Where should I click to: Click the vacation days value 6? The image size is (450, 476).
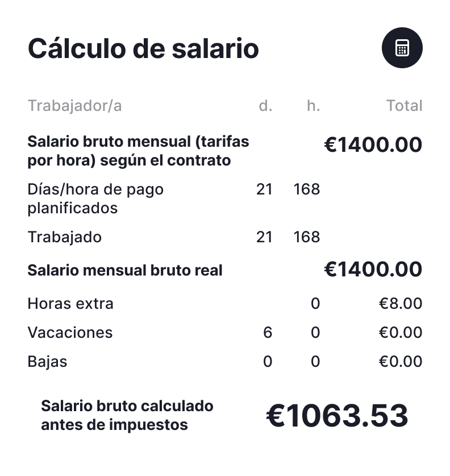pyautogui.click(x=268, y=333)
